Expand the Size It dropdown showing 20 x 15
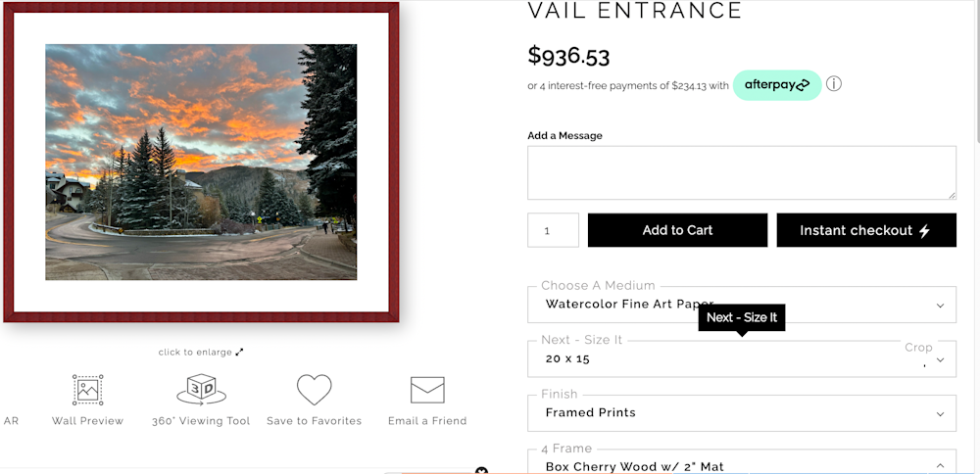Image resolution: width=980 pixels, height=474 pixels. click(x=741, y=358)
